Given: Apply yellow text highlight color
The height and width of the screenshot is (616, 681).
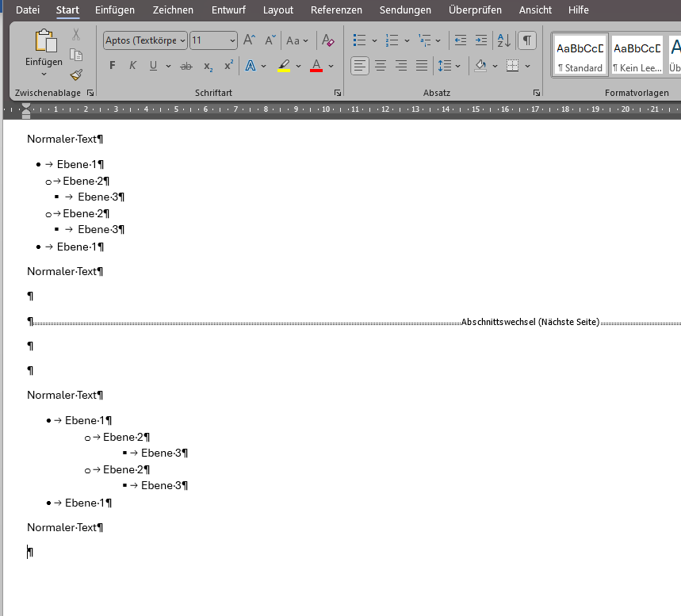Looking at the screenshot, I should (284, 66).
